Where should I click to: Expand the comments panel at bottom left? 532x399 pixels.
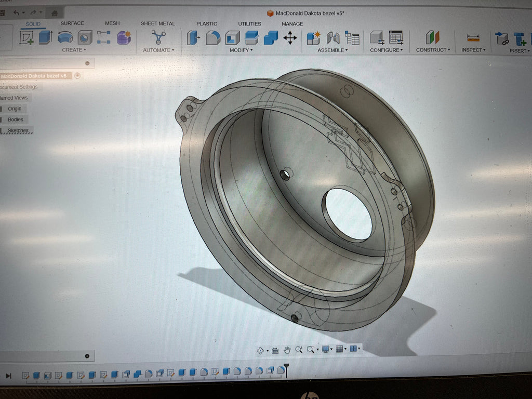[x=87, y=356]
